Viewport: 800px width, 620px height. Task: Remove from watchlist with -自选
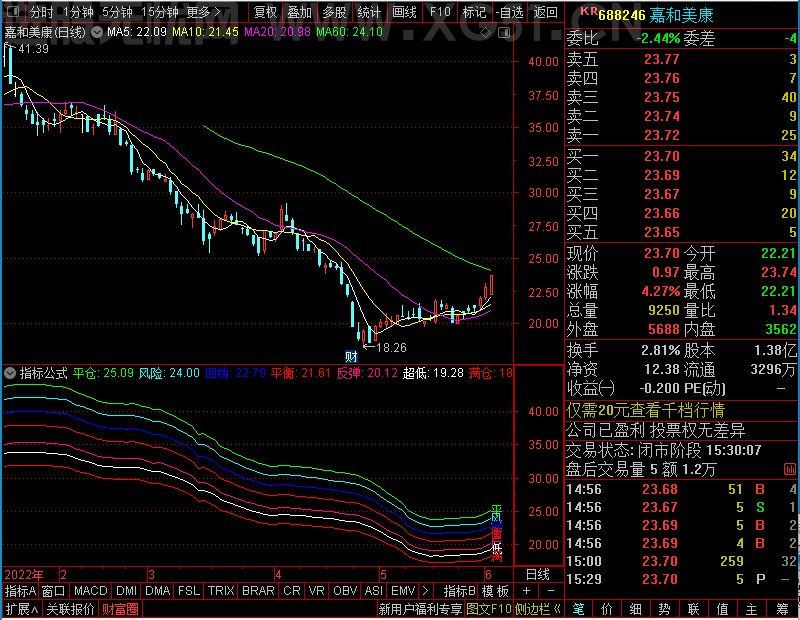point(510,12)
